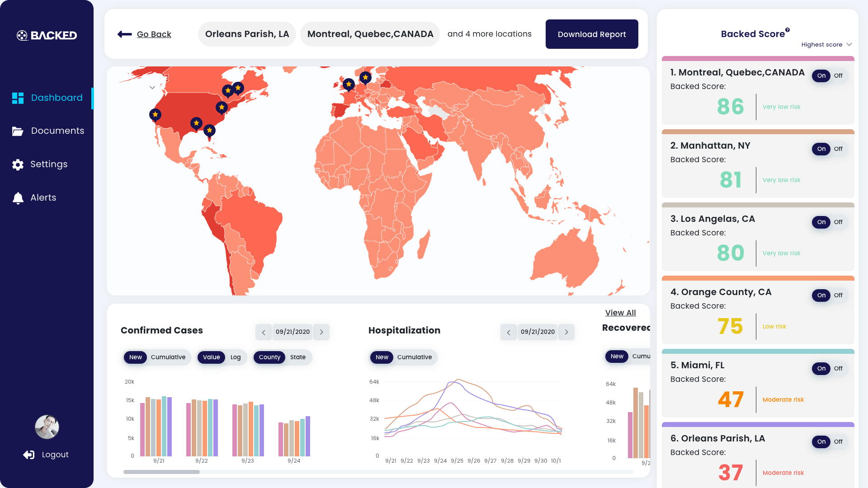Expand the map chevron near Alaska
Viewport: 868px width, 488px height.
pyautogui.click(x=152, y=88)
